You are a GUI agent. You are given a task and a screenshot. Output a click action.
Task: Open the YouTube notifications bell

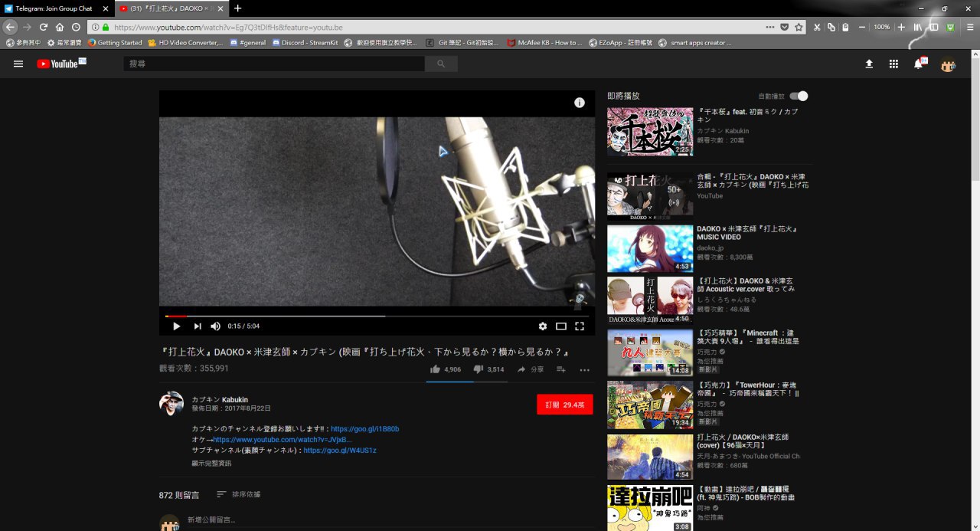pos(918,64)
